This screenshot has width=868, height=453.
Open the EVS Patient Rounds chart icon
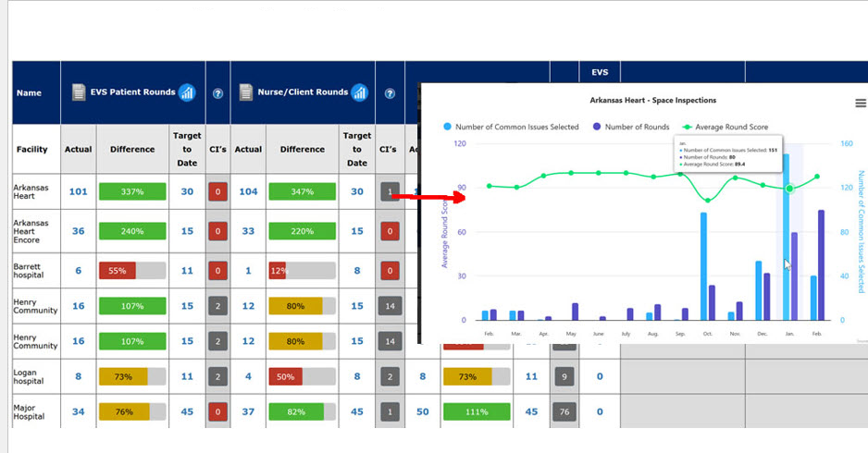pos(187,92)
